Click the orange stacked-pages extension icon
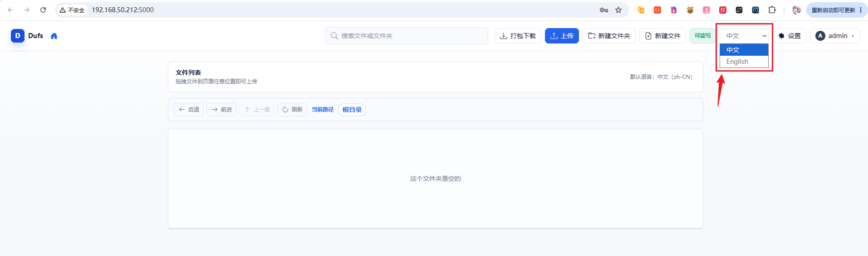 click(641, 10)
